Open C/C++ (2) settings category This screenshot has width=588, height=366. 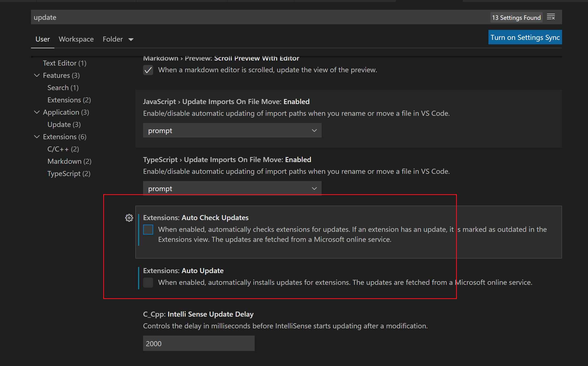tap(63, 149)
